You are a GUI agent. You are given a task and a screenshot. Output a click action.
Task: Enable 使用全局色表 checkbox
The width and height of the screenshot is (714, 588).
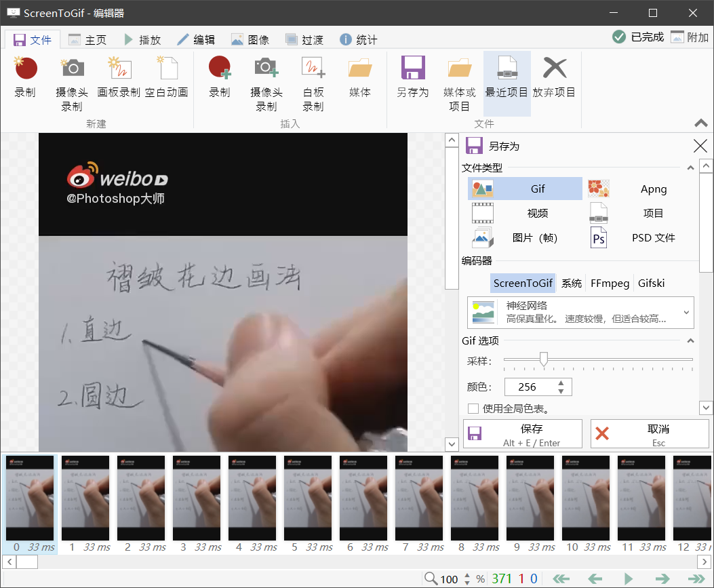473,408
